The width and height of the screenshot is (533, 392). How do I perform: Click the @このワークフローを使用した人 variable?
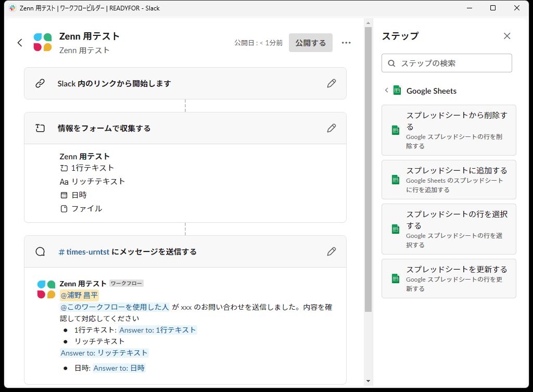click(x=115, y=307)
